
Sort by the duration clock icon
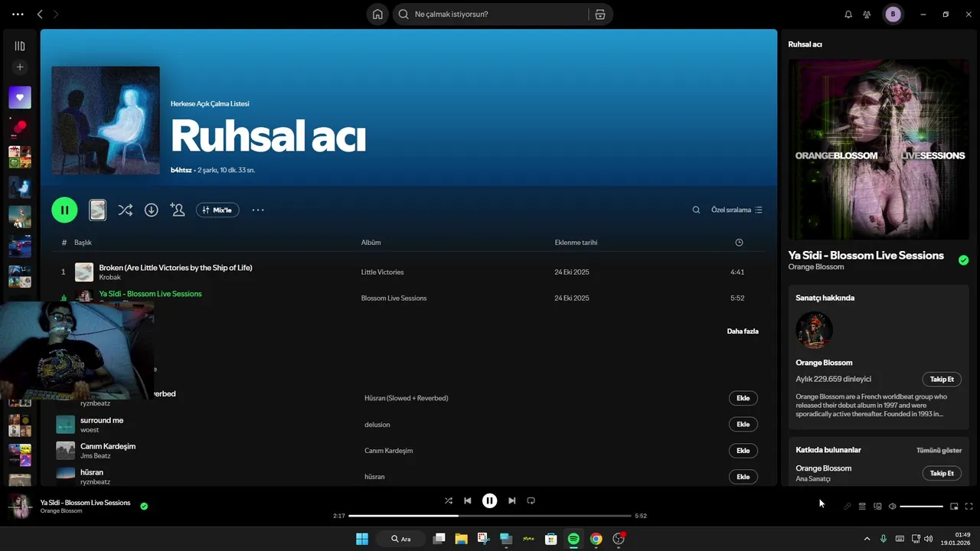tap(739, 243)
